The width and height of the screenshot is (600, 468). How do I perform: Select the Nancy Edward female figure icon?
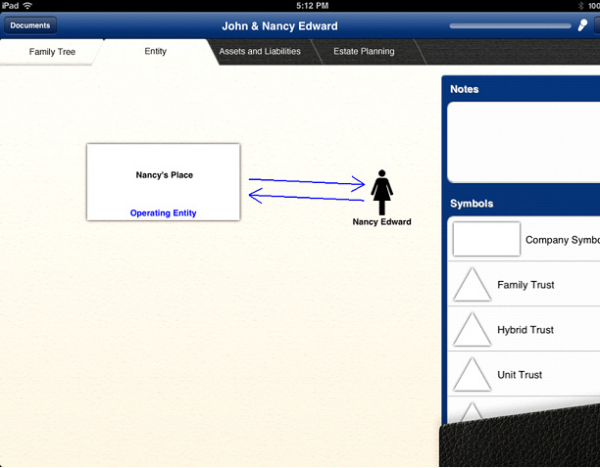click(382, 192)
